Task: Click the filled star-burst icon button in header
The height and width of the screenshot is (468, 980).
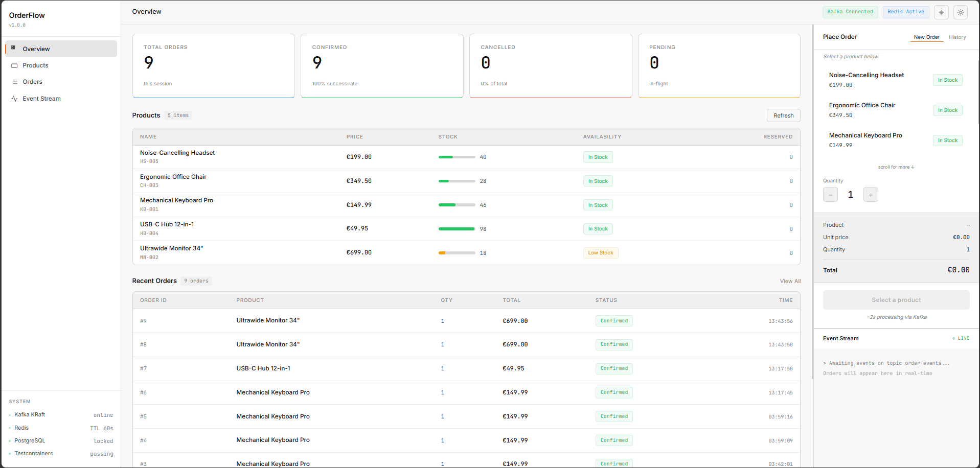Action: [x=941, y=12]
